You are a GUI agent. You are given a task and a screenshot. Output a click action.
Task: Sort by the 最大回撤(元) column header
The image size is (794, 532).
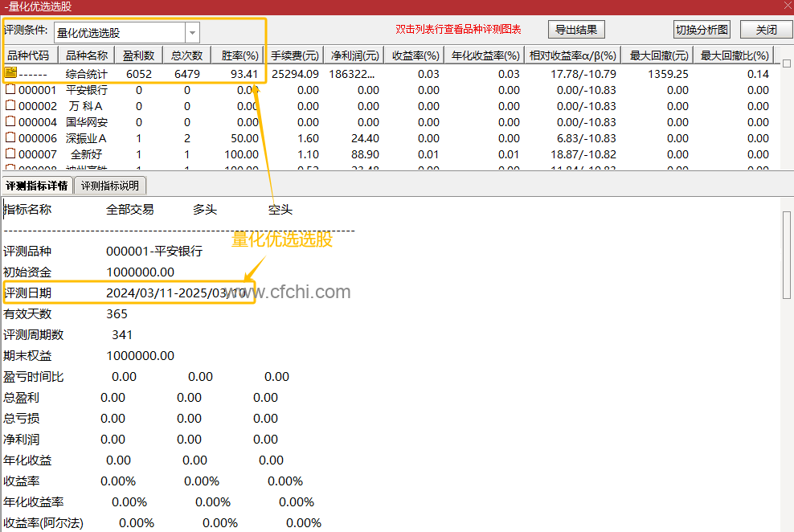[658, 55]
